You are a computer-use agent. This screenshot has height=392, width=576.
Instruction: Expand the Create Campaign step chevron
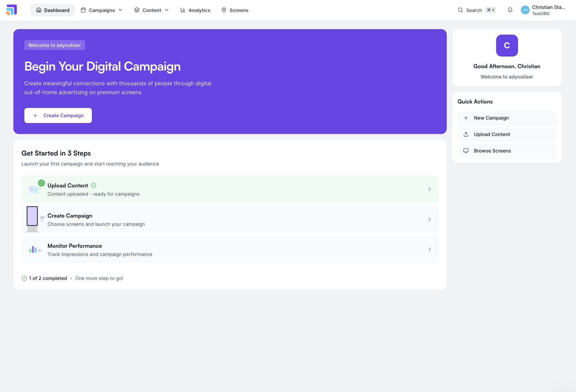[x=430, y=219]
